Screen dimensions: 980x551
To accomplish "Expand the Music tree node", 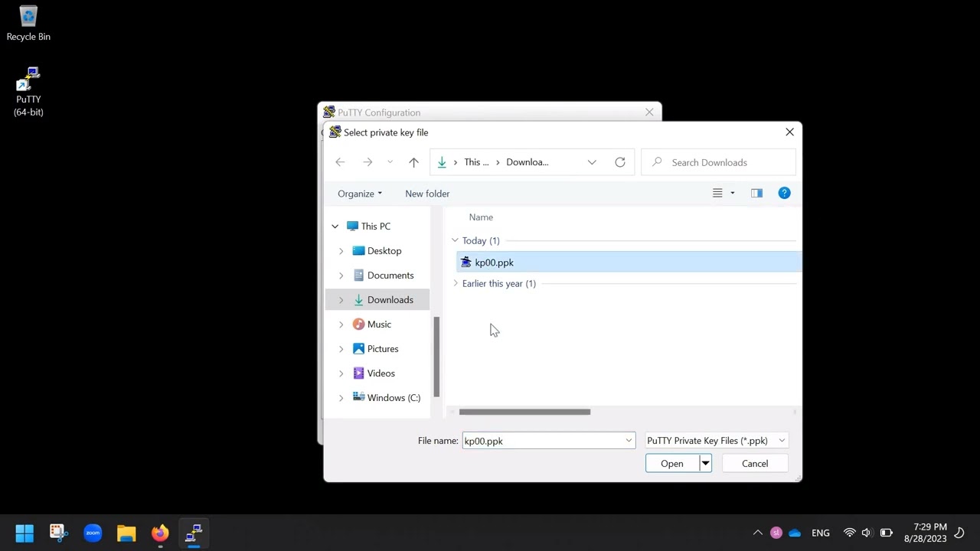I will [341, 324].
